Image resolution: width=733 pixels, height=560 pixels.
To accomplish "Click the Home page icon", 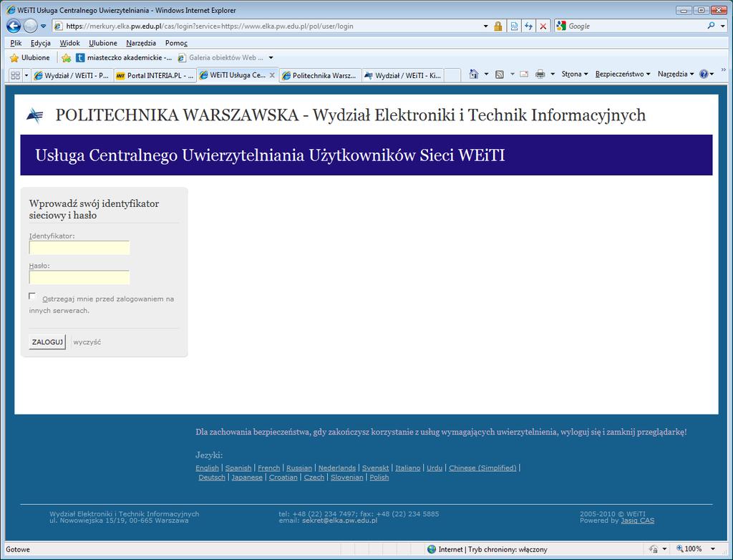I will pos(474,74).
